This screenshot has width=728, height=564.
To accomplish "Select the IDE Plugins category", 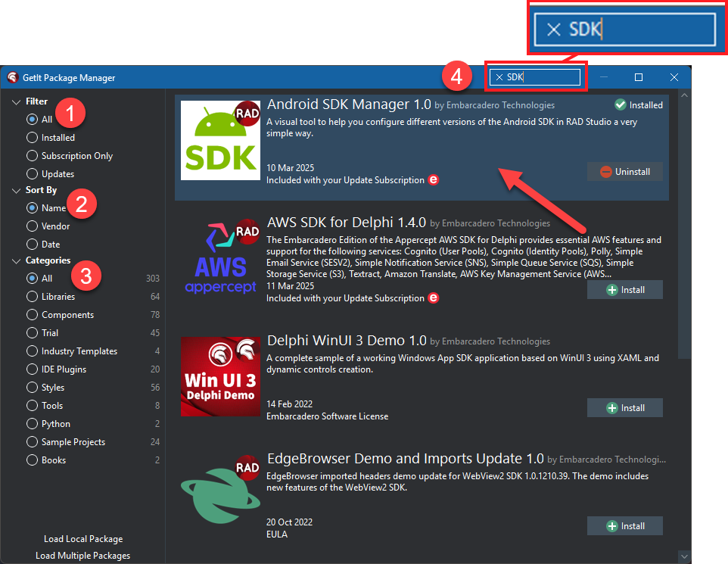I will click(x=57, y=369).
